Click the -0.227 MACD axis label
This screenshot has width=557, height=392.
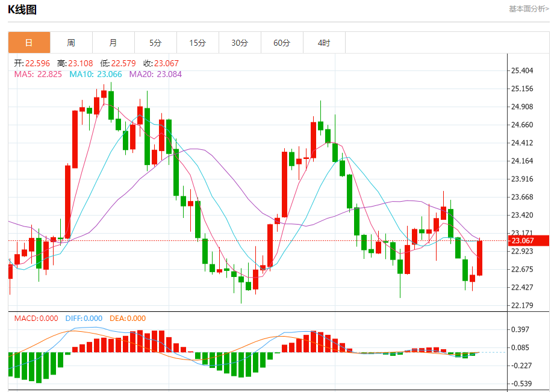point(520,366)
